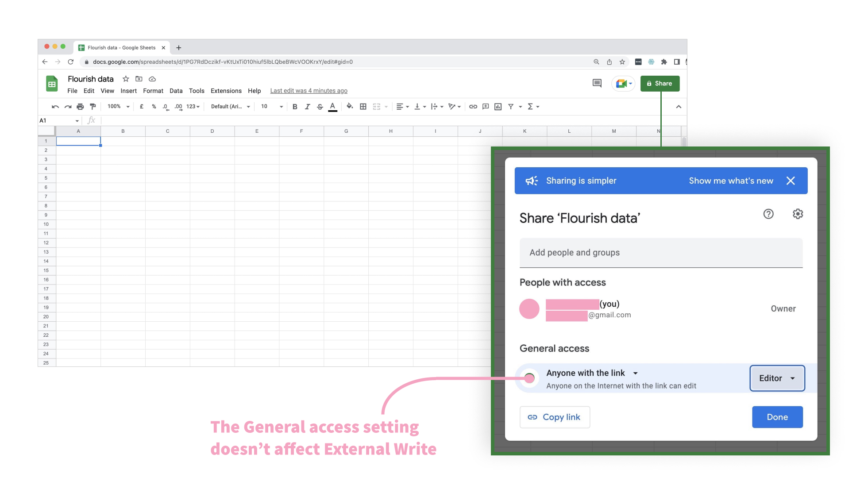This screenshot has width=868, height=497.
Task: Select column C header
Action: click(168, 131)
